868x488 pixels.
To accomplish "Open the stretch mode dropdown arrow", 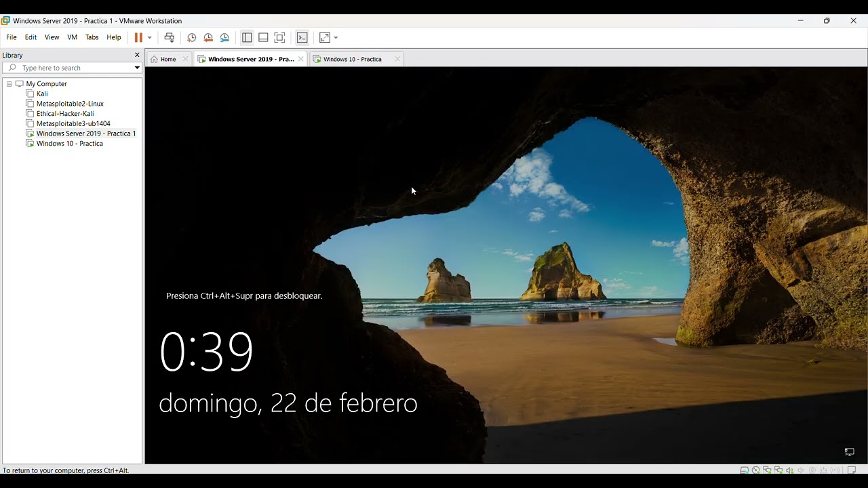I will click(336, 38).
